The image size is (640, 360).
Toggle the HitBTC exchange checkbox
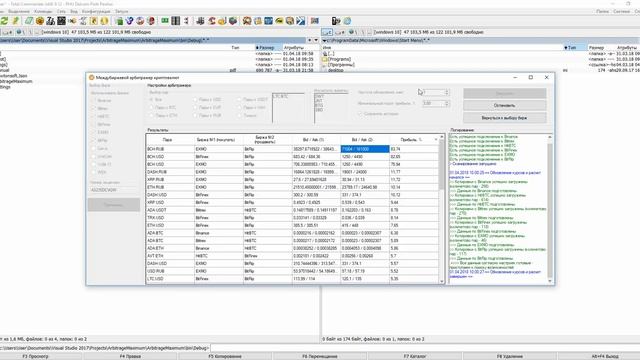coord(93,116)
